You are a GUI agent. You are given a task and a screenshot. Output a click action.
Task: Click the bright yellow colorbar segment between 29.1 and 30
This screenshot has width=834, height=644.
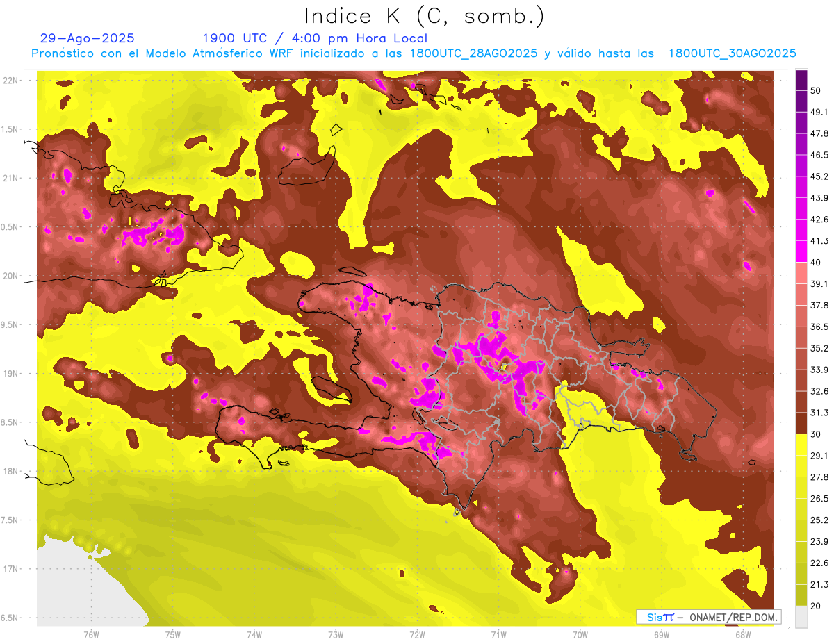[801, 445]
